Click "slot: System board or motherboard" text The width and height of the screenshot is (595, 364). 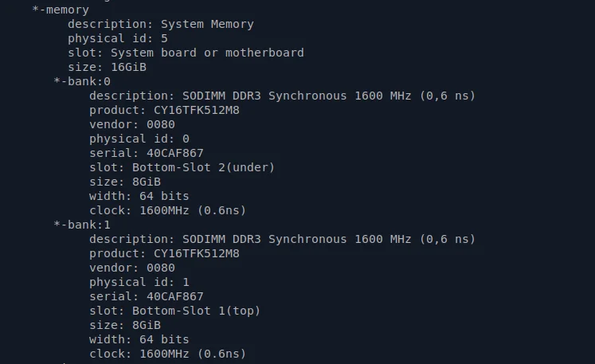(x=186, y=53)
